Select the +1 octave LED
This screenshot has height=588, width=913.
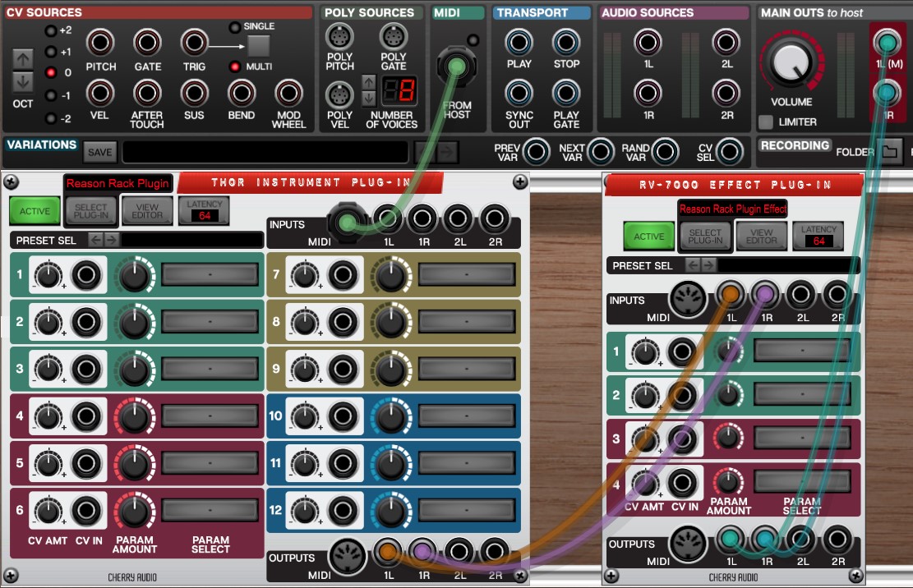(x=51, y=52)
